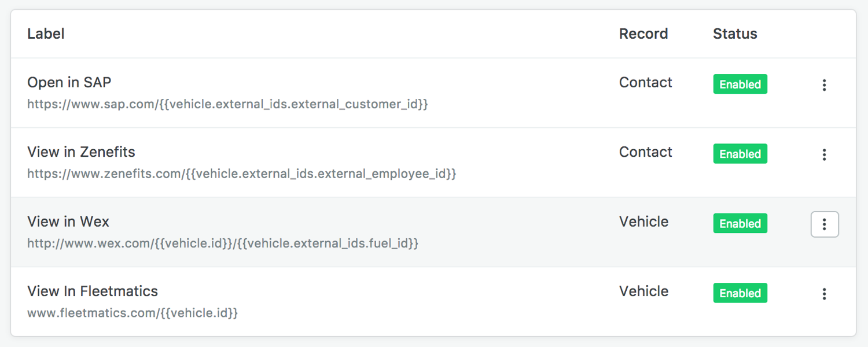Click the fleetmatics.com URL template text
Image resolution: width=868 pixels, height=347 pixels.
[133, 313]
